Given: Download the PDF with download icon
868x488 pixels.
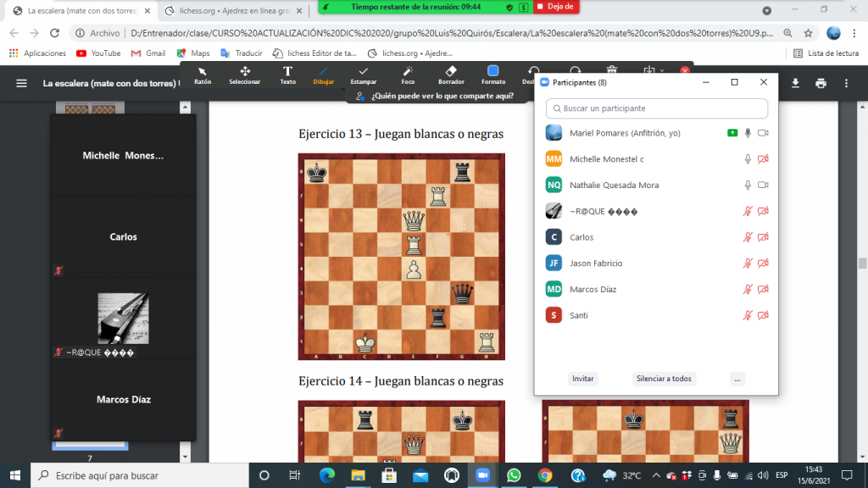Looking at the screenshot, I should point(795,83).
